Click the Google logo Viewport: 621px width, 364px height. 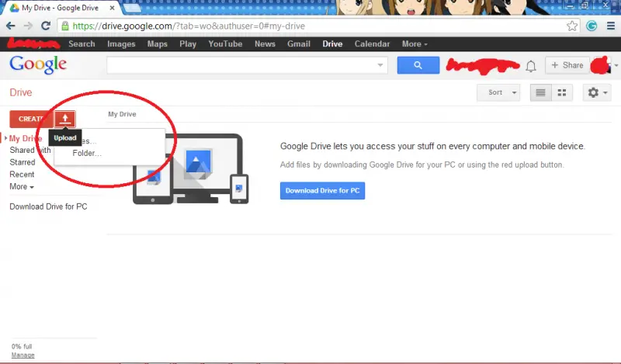click(38, 64)
